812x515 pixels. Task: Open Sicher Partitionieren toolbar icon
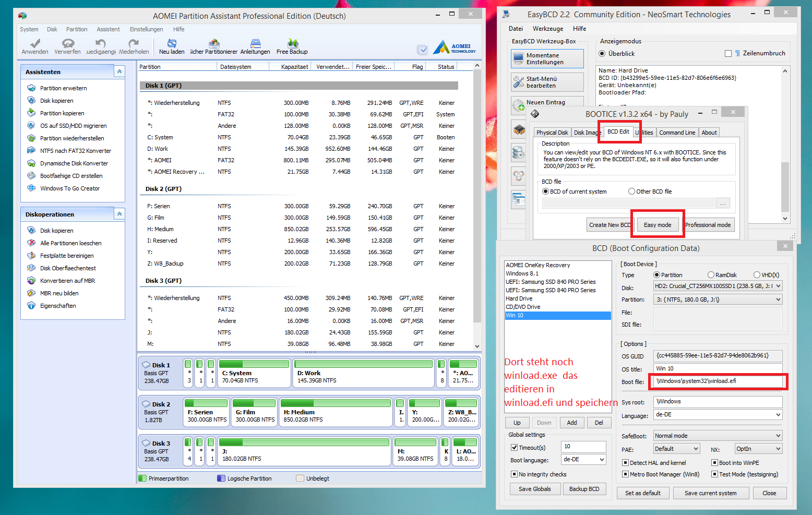pyautogui.click(x=214, y=43)
